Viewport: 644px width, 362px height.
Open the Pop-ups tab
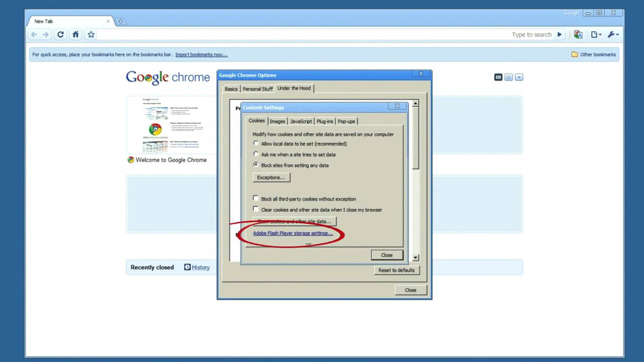pyautogui.click(x=346, y=121)
